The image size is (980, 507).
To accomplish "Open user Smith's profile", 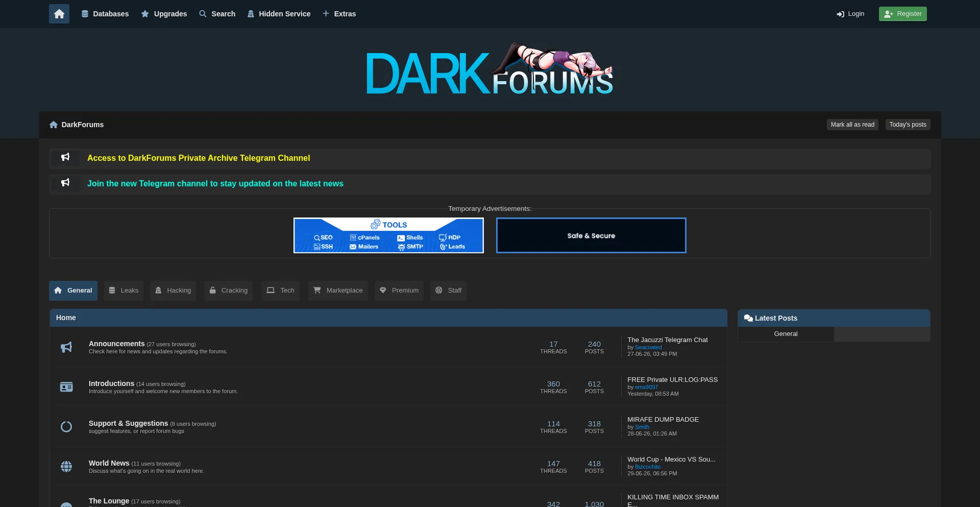I will [x=642, y=427].
